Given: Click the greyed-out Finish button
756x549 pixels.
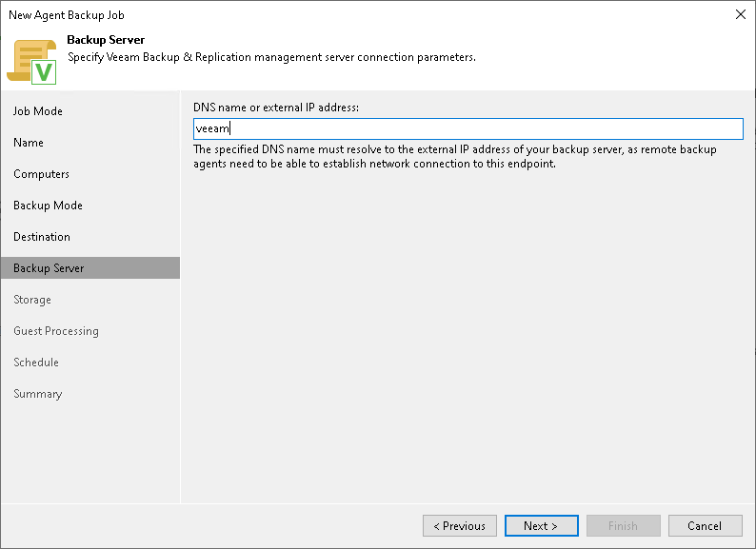Looking at the screenshot, I should [623, 526].
